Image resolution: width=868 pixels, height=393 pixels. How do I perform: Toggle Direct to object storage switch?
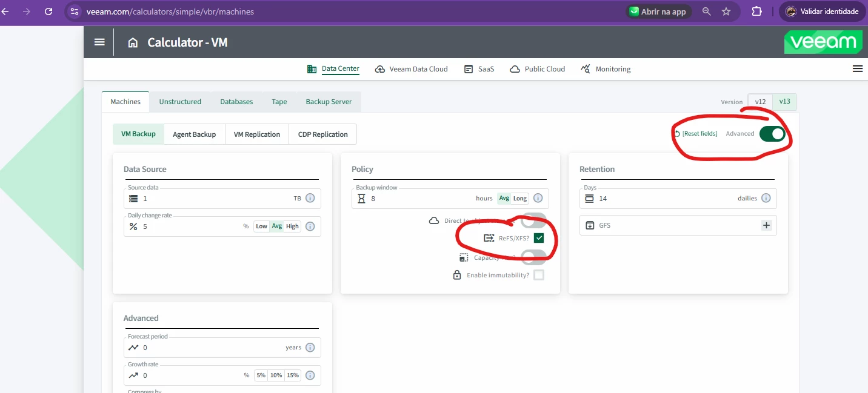pyautogui.click(x=533, y=221)
